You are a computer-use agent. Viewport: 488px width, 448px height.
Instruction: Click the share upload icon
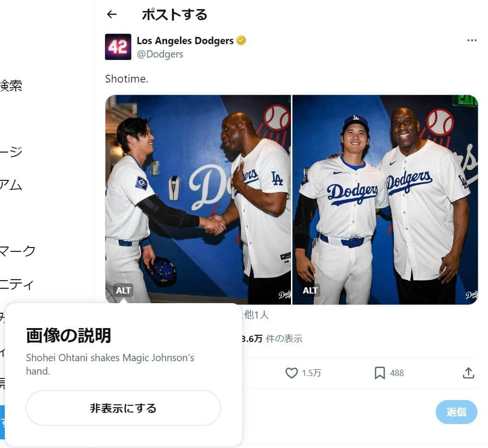click(x=468, y=373)
